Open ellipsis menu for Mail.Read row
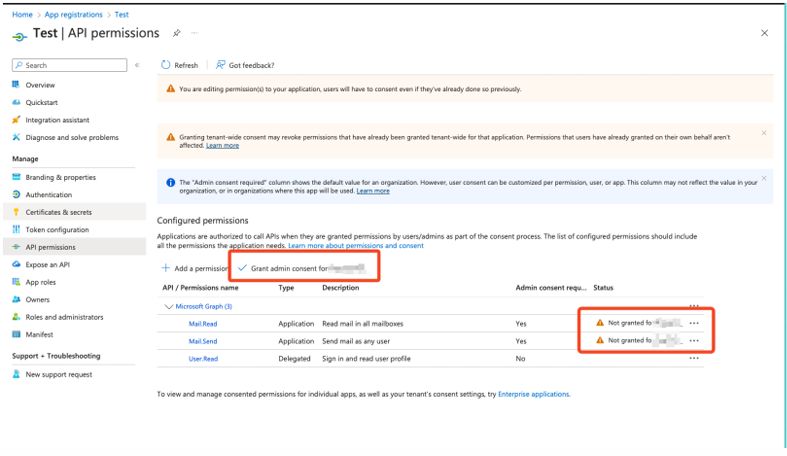 coord(694,323)
